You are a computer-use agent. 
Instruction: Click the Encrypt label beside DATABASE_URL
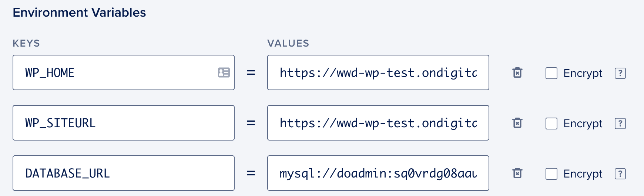pyautogui.click(x=583, y=174)
